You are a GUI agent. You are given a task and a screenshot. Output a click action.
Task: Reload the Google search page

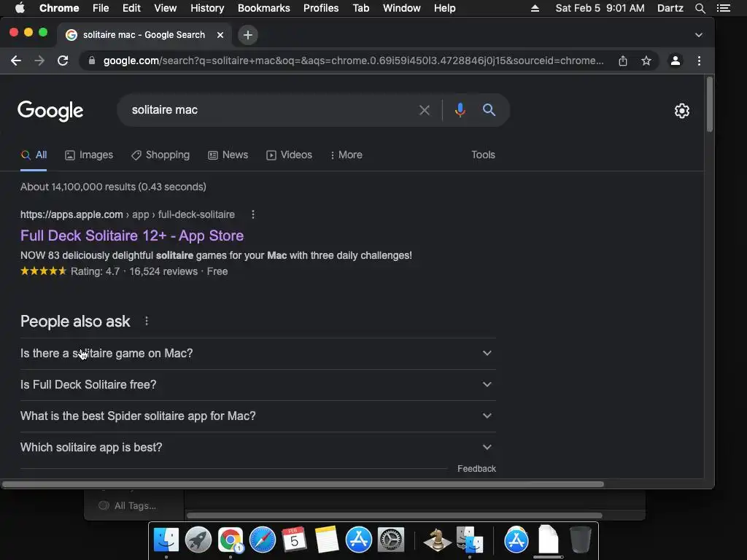point(63,61)
